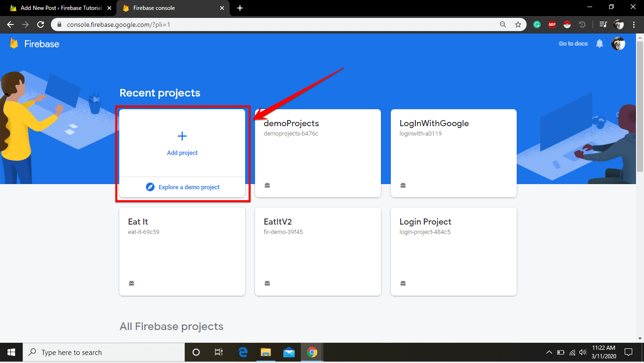Open the Pokeball extension icon
Screen dimensions: 644x363
567,24
